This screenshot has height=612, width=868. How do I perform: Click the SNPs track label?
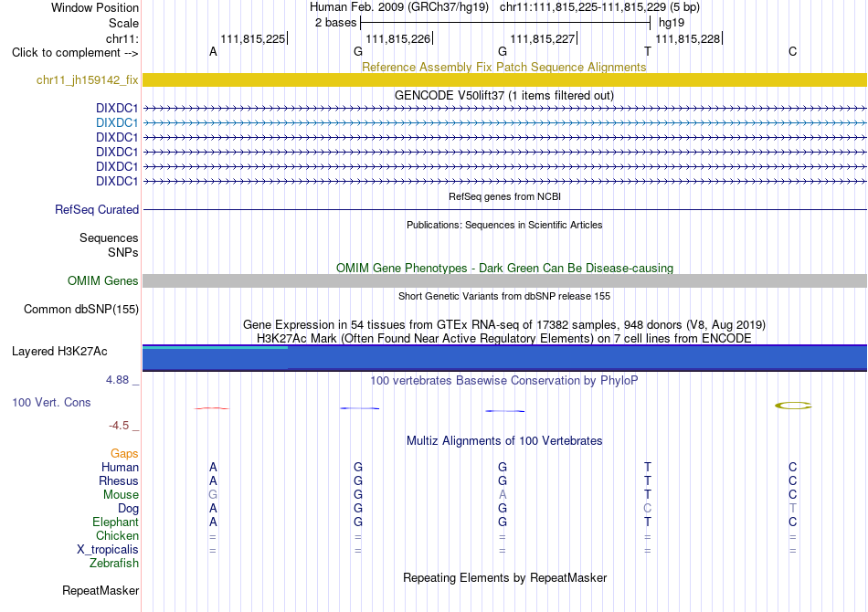pos(123,252)
